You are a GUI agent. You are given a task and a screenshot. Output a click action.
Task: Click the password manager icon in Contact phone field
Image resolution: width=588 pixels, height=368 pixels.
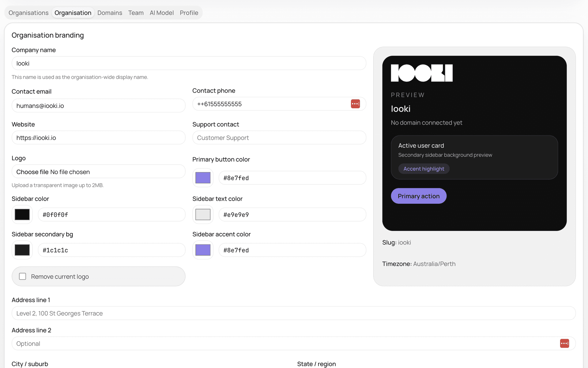(355, 104)
